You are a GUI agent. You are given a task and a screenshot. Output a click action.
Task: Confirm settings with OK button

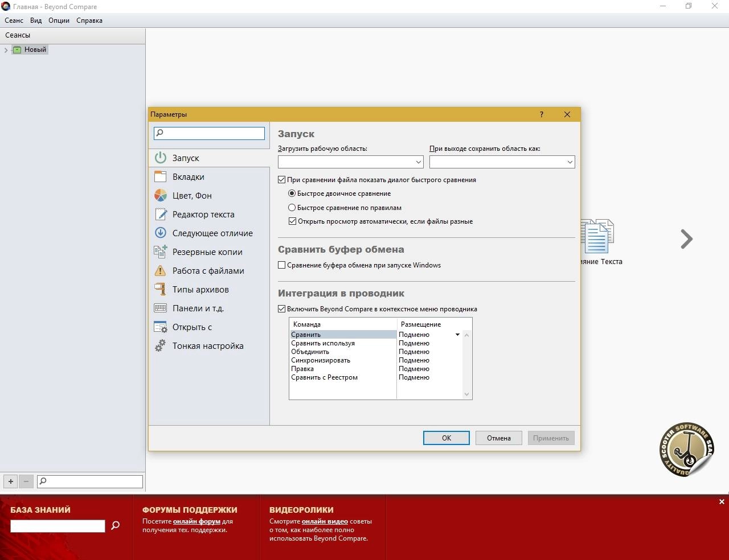[x=447, y=438]
